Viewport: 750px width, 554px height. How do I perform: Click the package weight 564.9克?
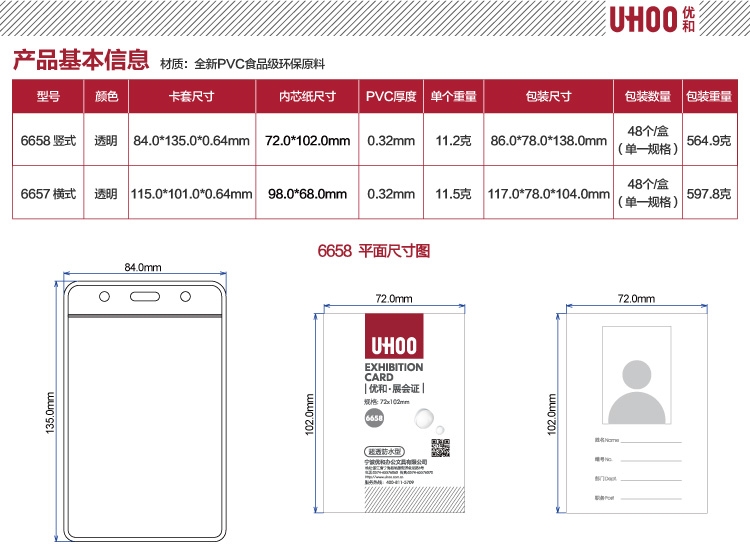[x=709, y=141]
